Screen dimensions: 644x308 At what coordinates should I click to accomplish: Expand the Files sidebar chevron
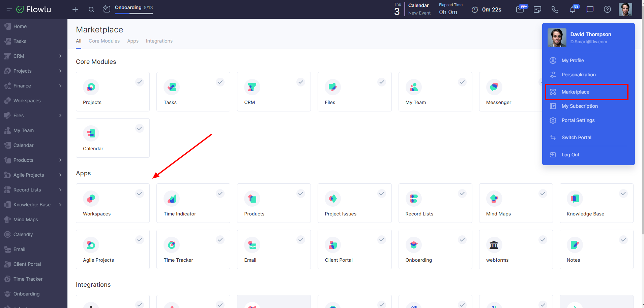[x=60, y=115]
